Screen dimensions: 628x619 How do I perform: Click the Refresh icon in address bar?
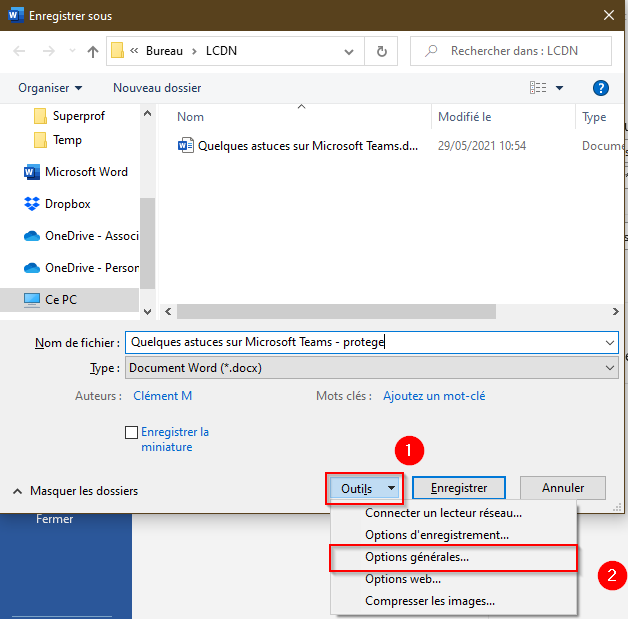pyautogui.click(x=381, y=51)
